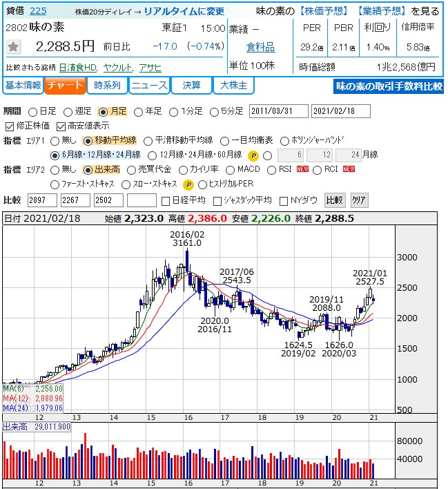The width and height of the screenshot is (448, 489).
Task: Toggle ジャスダック平均 comparison checkbox
Action: point(217,201)
